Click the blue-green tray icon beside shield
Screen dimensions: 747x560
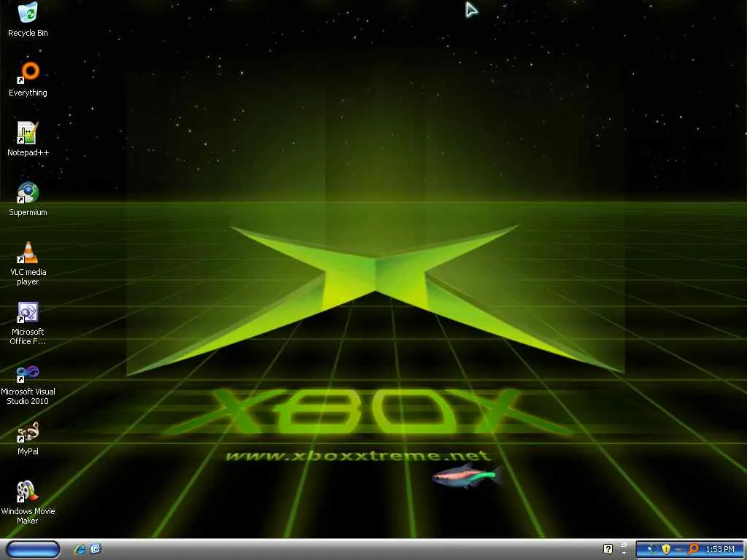(x=652, y=549)
